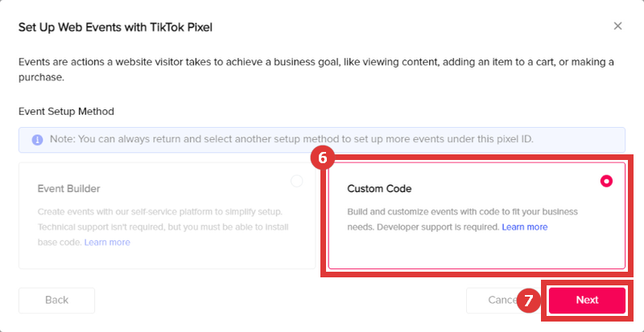Click the Event Builder card title
Image resolution: width=644 pixels, height=332 pixels.
pos(68,189)
